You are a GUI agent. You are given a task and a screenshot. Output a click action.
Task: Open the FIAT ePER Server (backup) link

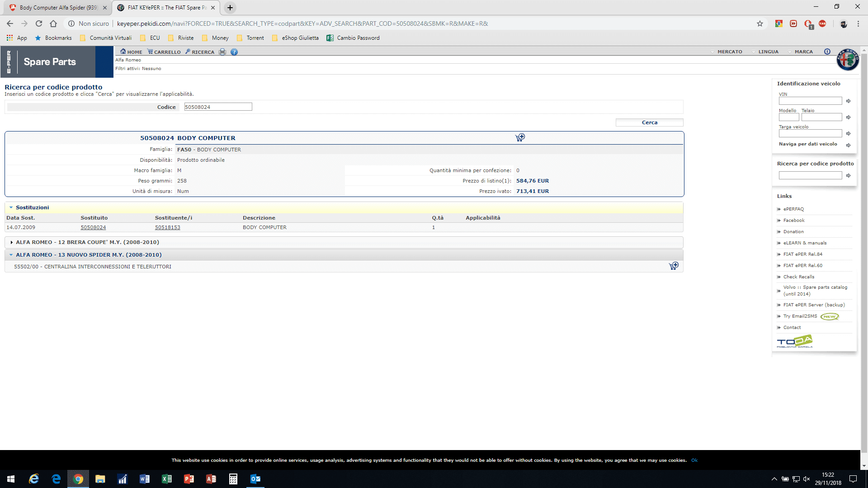(x=814, y=305)
